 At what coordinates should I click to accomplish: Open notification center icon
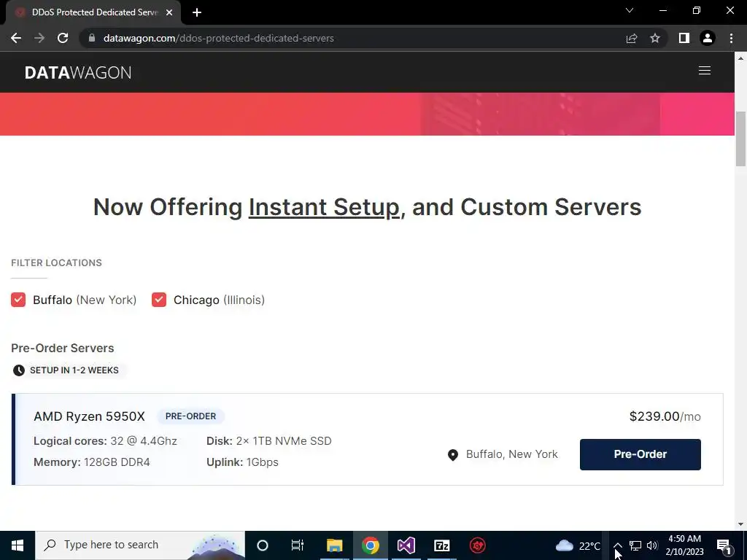coord(724,545)
